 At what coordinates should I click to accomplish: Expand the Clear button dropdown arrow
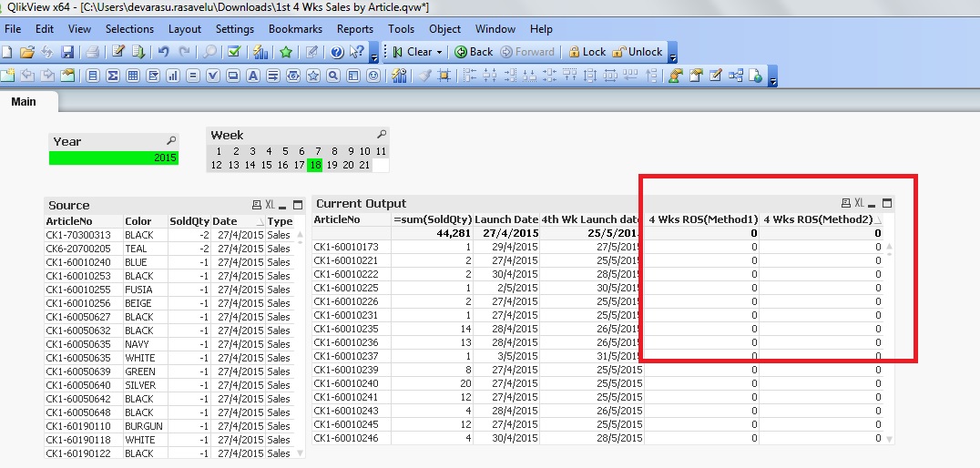tap(439, 52)
